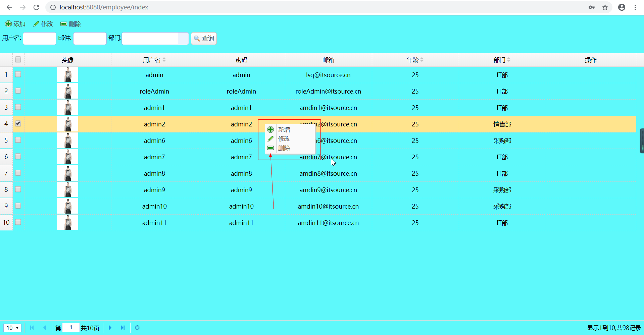The height and width of the screenshot is (335, 644).
Task: Click the browser reload icon
Action: (36, 7)
